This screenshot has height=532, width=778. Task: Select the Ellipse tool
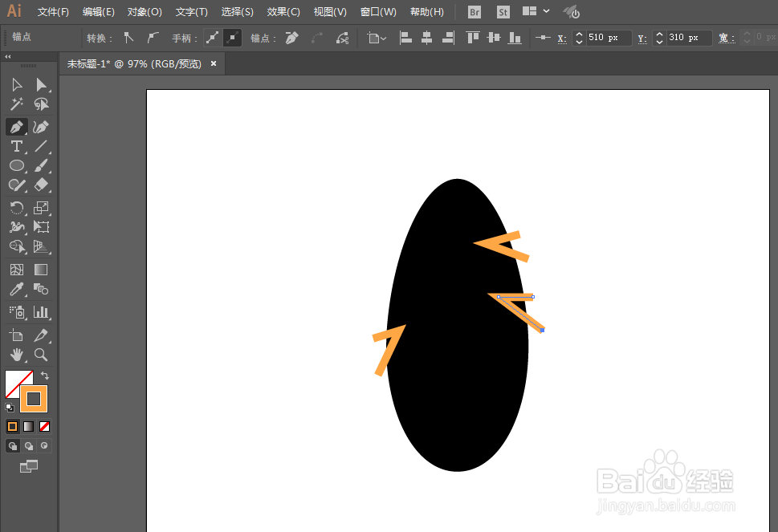pyautogui.click(x=16, y=165)
